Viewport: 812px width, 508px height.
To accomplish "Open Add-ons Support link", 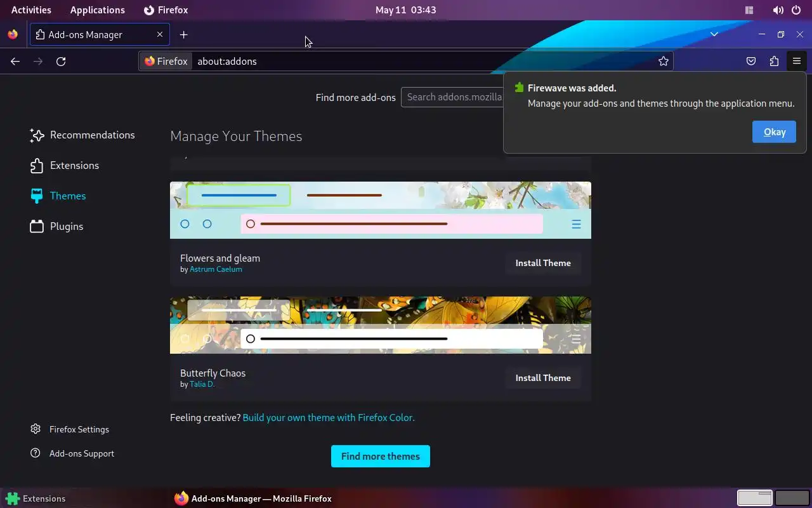I will click(x=72, y=453).
